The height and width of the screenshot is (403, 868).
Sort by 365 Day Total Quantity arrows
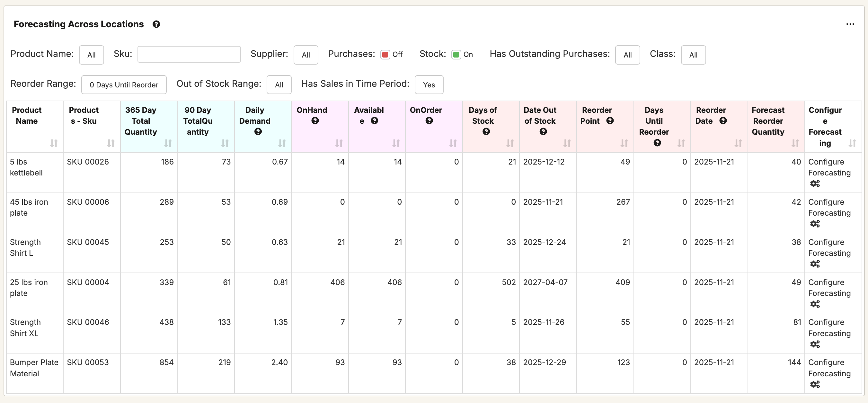click(x=168, y=144)
